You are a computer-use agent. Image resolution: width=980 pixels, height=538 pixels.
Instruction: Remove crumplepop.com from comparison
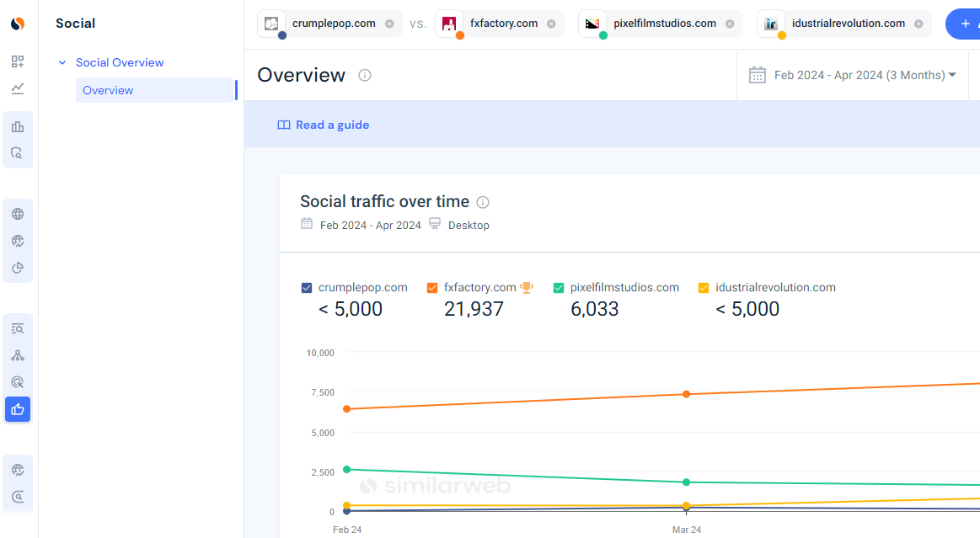tap(389, 24)
